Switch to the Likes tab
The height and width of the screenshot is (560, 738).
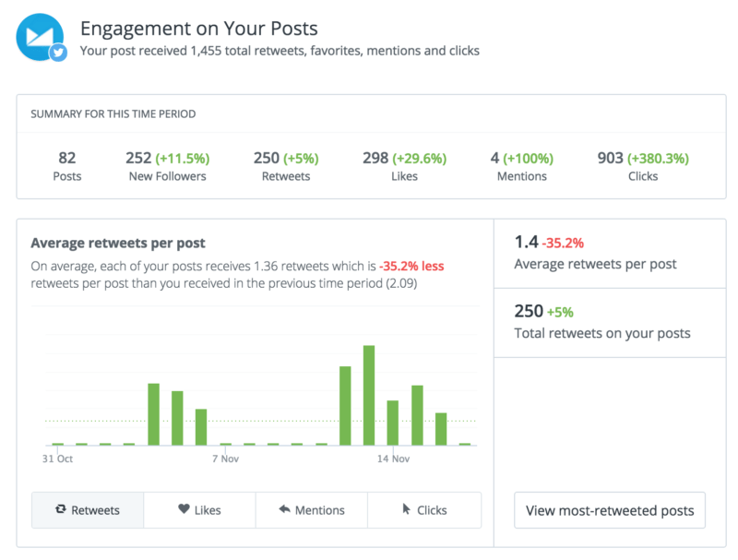click(x=199, y=509)
